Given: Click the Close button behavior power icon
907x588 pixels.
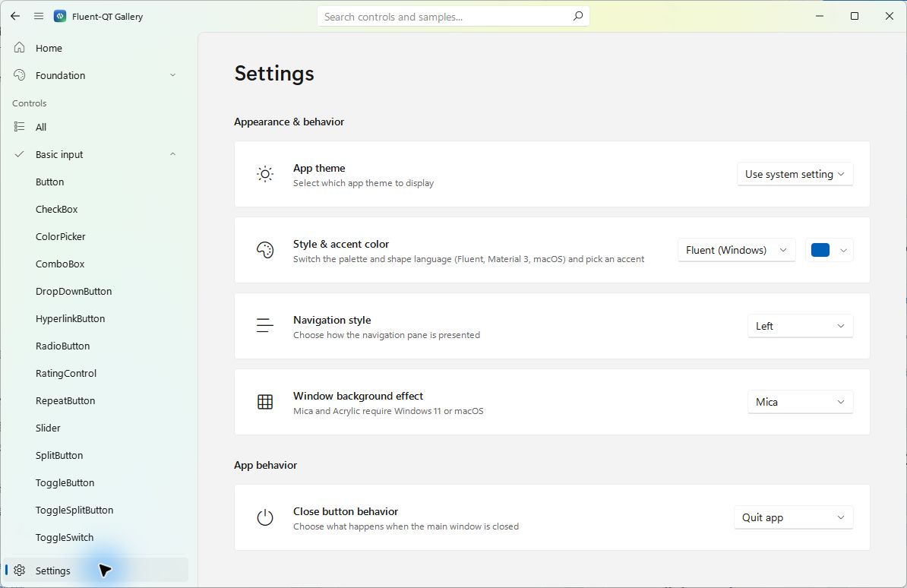Looking at the screenshot, I should (265, 517).
